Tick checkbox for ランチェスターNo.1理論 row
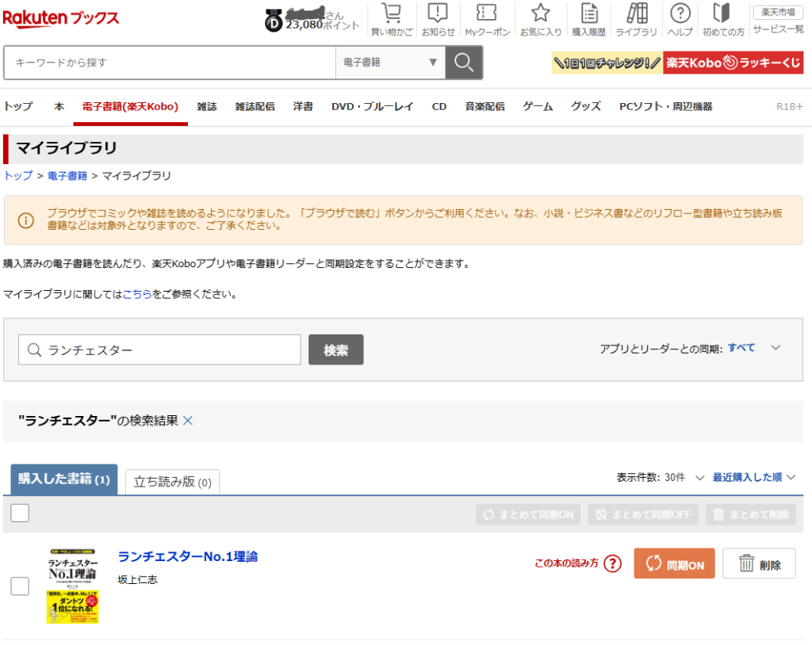This screenshot has height=645, width=812. click(x=20, y=586)
